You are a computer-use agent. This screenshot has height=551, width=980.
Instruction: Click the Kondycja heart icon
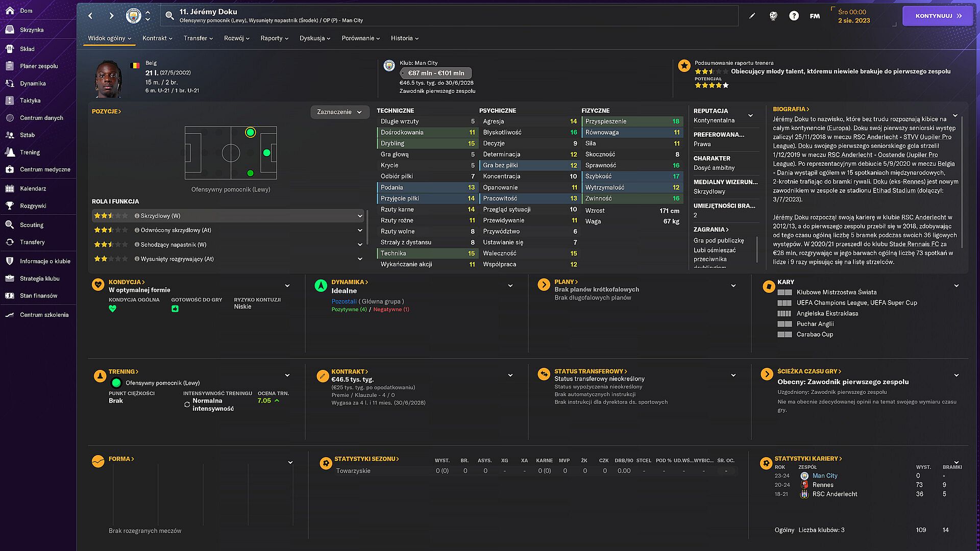tap(98, 285)
